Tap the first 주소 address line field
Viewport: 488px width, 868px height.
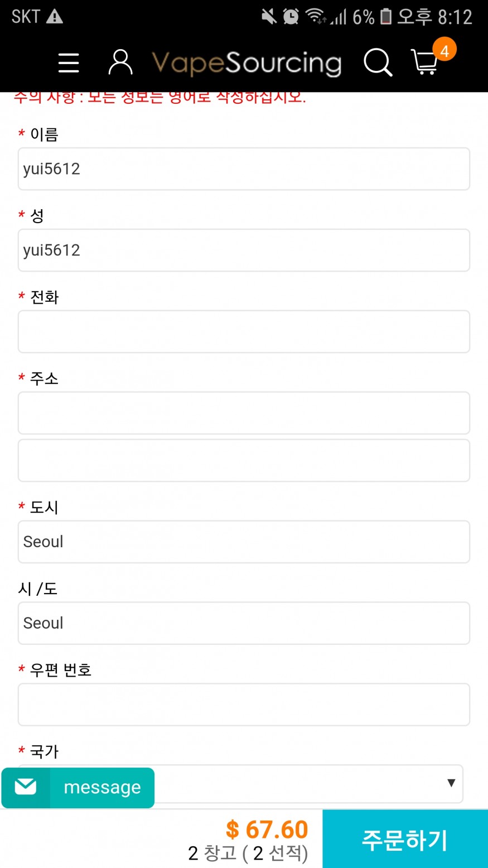click(x=244, y=413)
